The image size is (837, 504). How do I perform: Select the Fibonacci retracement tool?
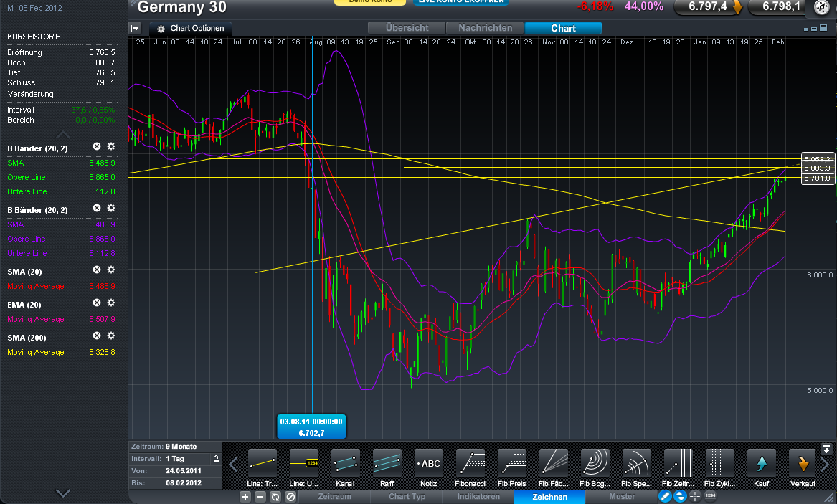(x=470, y=462)
